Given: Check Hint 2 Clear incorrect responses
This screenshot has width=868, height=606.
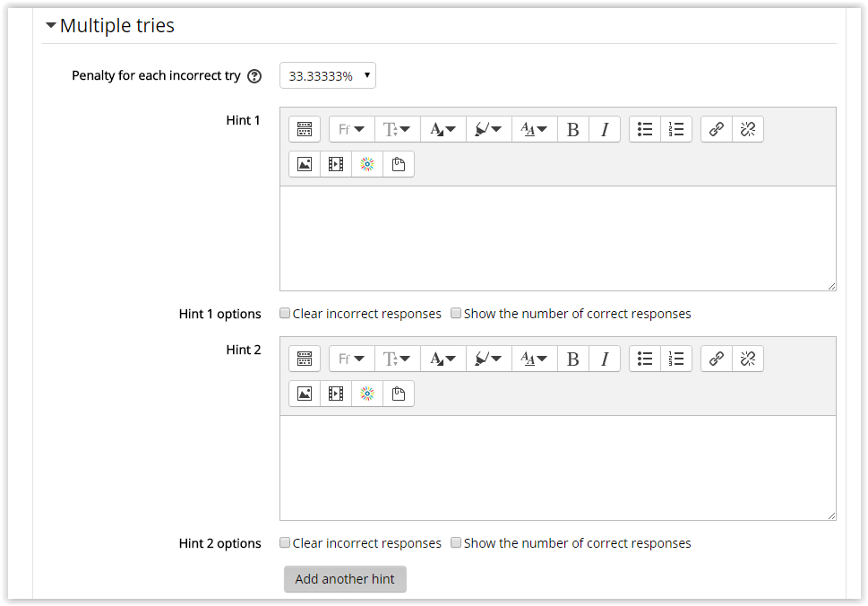Looking at the screenshot, I should 285,543.
